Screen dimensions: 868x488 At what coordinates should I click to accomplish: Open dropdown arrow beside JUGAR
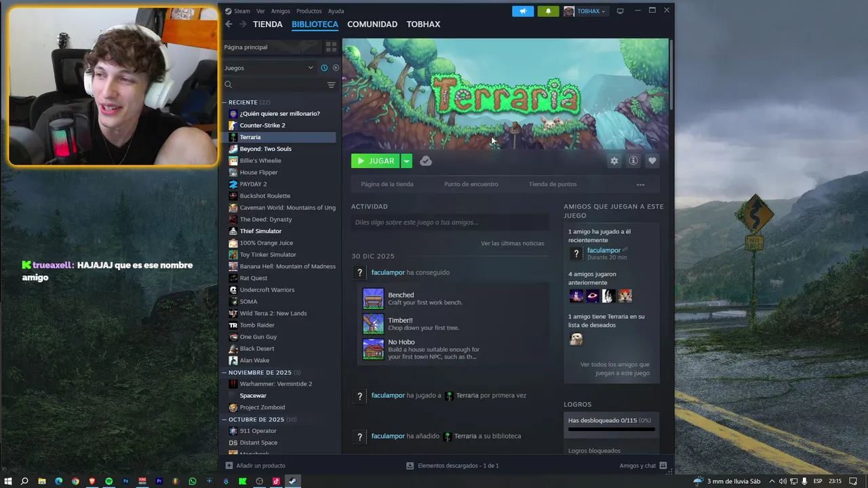(406, 161)
